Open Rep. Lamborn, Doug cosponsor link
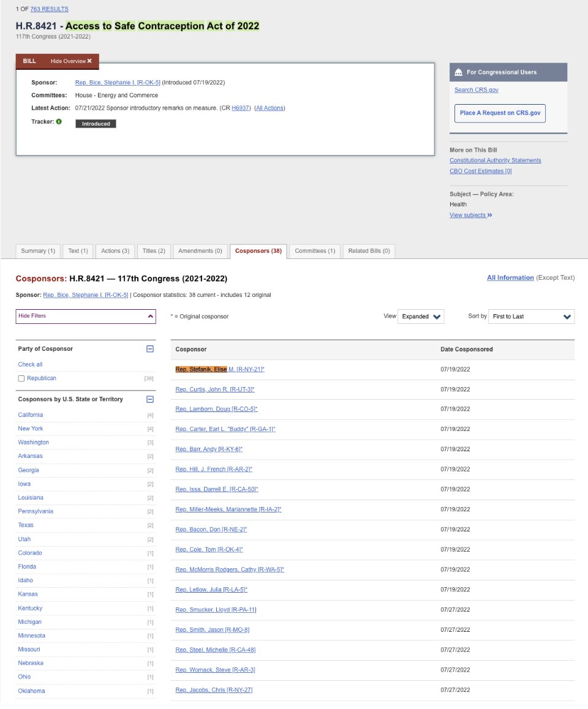 (x=216, y=409)
